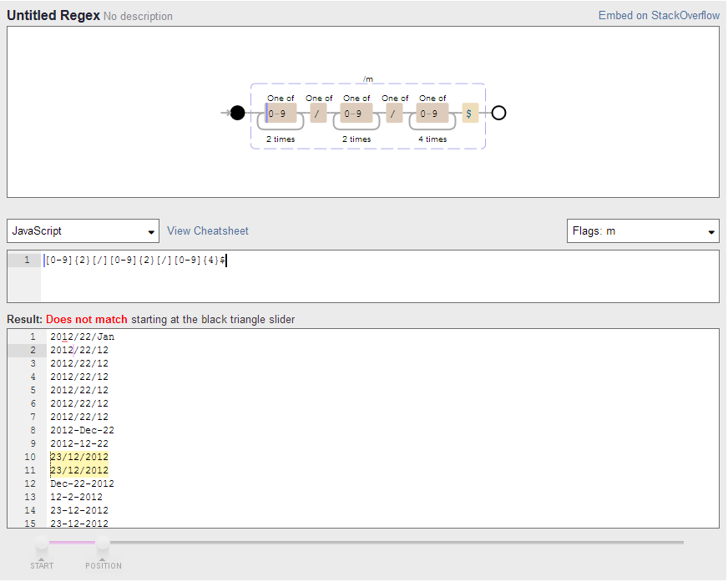
Task: Click test line 1 '2012/22/Jan'
Action: pyautogui.click(x=82, y=337)
